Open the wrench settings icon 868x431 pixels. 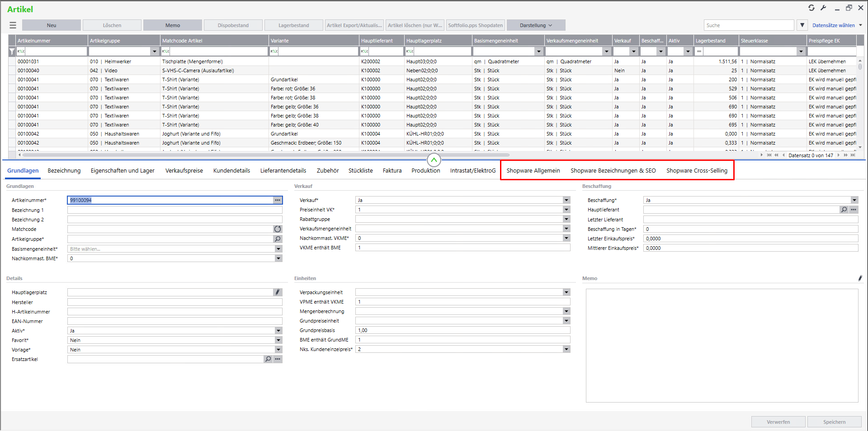pyautogui.click(x=823, y=8)
